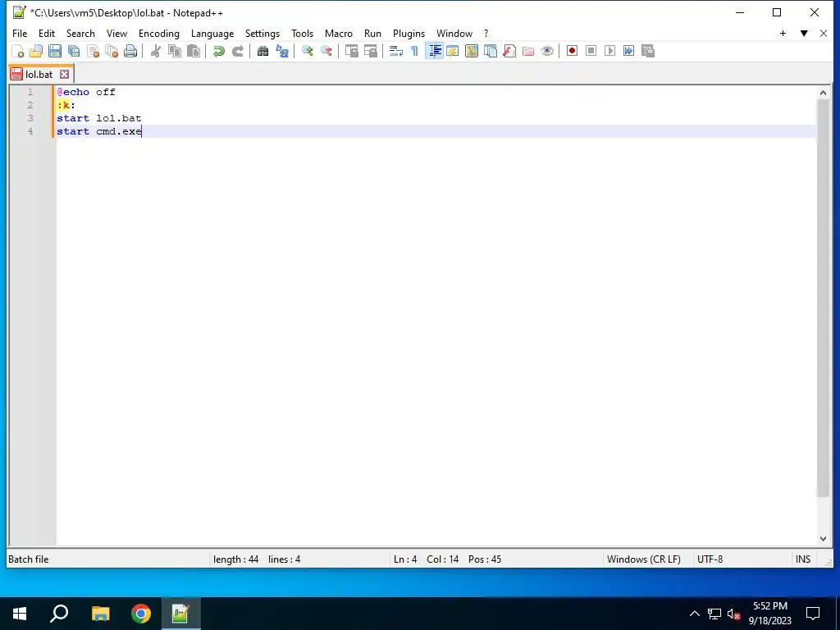Open the Tools menu

pyautogui.click(x=302, y=33)
